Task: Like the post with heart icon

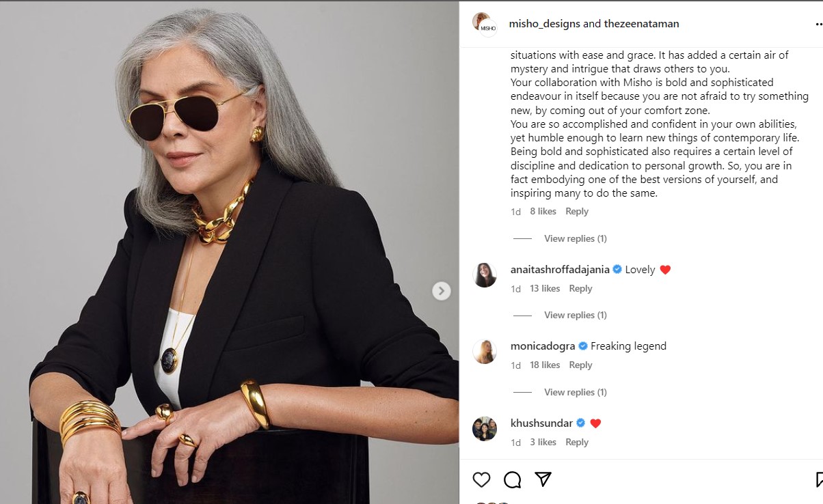Action: 481,480
